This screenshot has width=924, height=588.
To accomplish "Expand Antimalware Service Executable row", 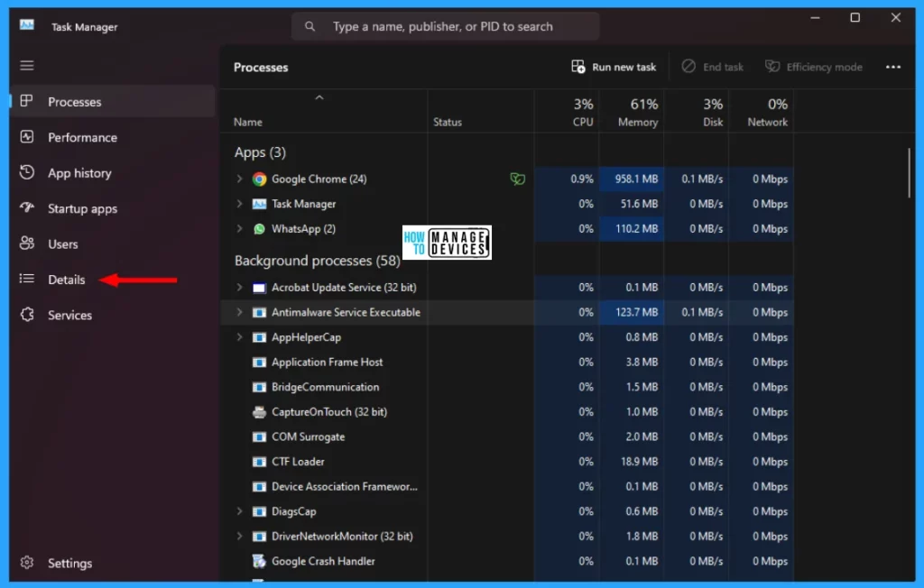I will (239, 312).
